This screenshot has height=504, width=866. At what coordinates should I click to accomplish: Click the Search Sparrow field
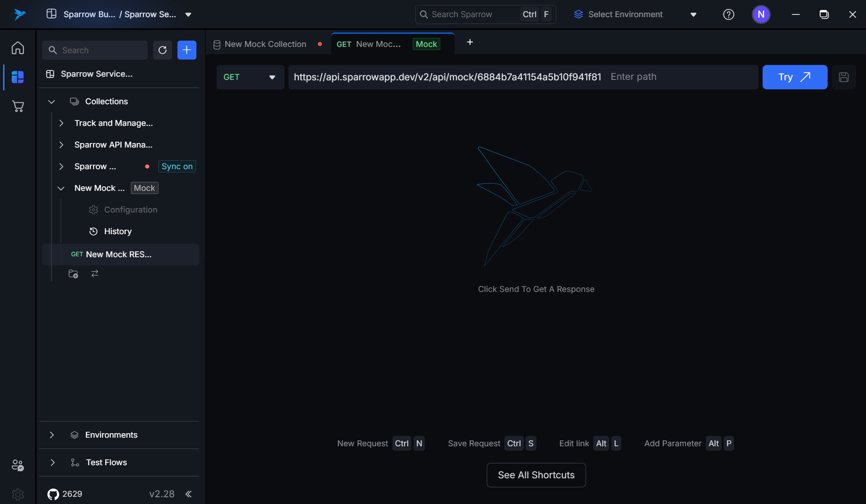485,14
